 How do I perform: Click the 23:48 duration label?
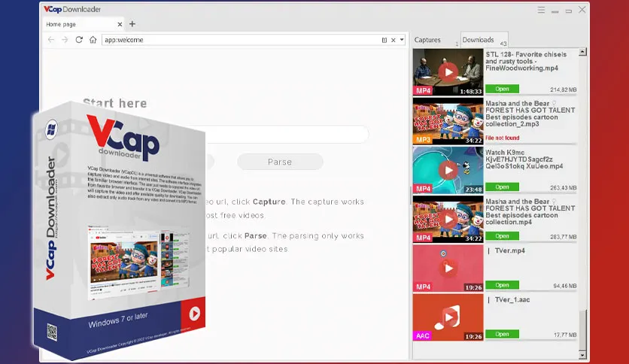coord(474,190)
